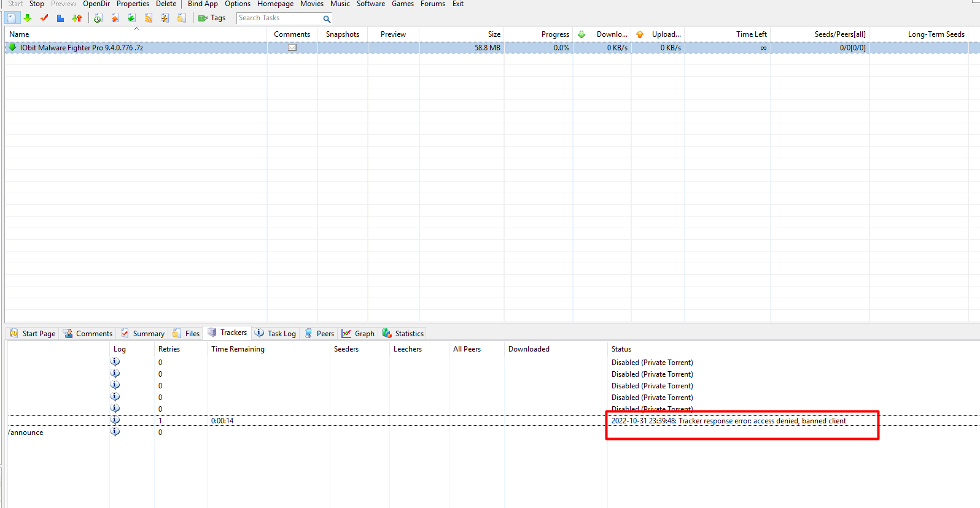Click the Snapshots column header
Image resolution: width=980 pixels, height=508 pixels.
[x=343, y=34]
